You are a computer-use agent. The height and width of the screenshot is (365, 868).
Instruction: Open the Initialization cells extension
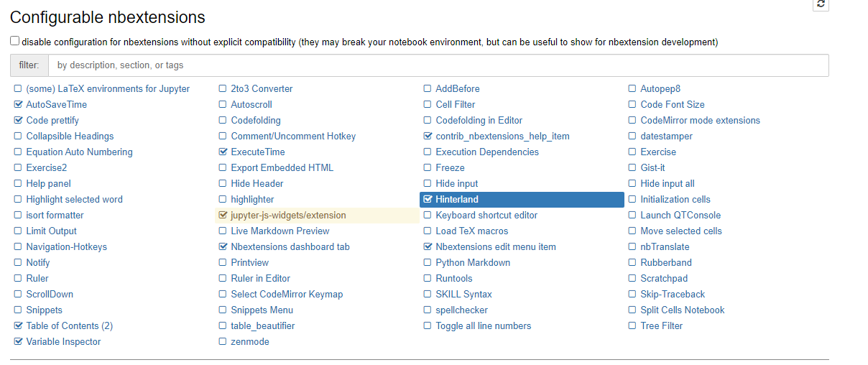point(675,199)
